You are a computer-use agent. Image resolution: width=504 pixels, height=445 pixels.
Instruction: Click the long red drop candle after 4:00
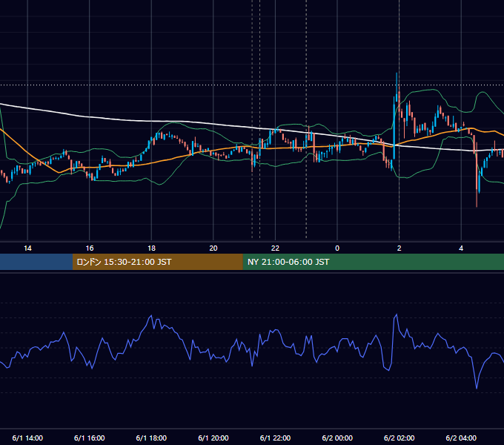click(477, 174)
